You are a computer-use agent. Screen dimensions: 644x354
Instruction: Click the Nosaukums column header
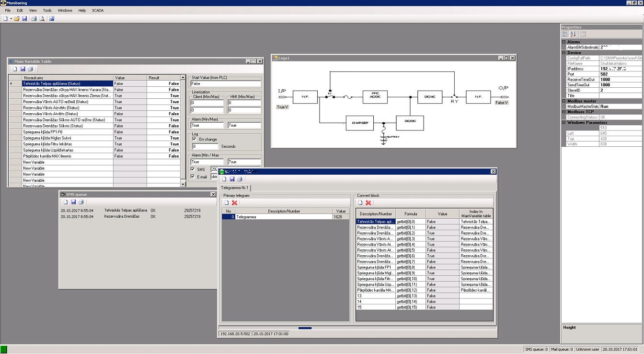pyautogui.click(x=67, y=78)
